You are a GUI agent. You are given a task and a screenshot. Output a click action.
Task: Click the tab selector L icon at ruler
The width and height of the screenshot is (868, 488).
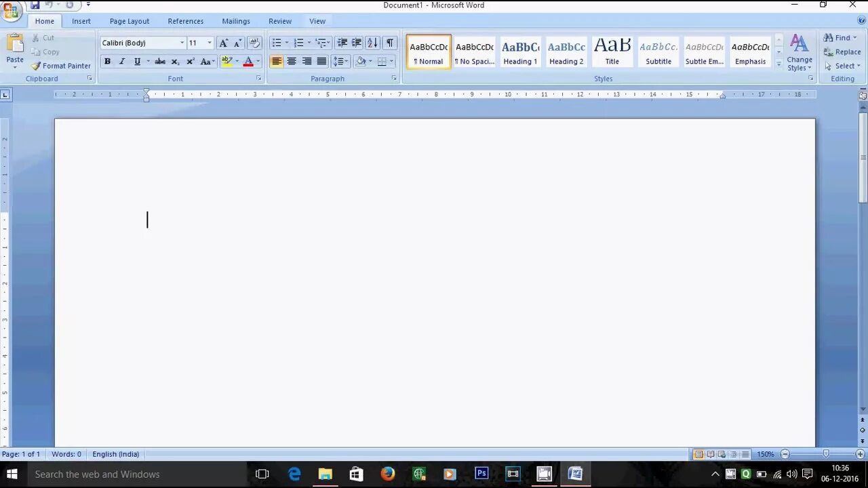click(5, 94)
